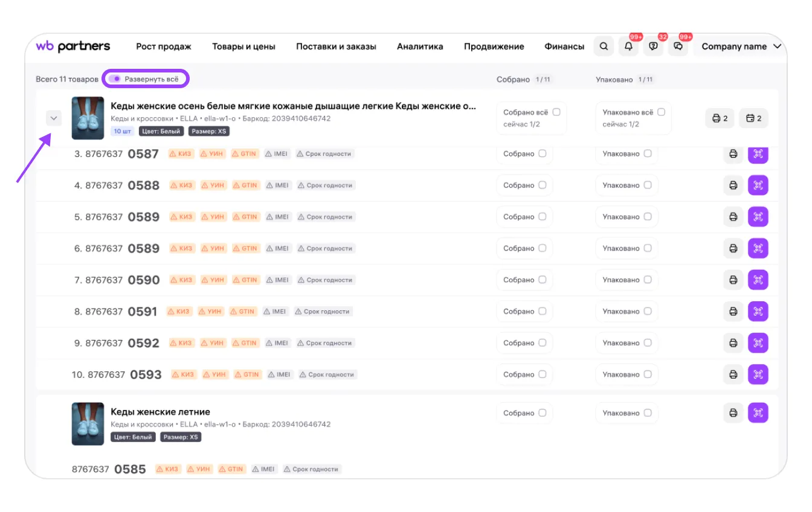Image resolution: width=812 pixels, height=512 pixels.
Task: Check the Упаковано всё checkbox
Action: pyautogui.click(x=661, y=112)
